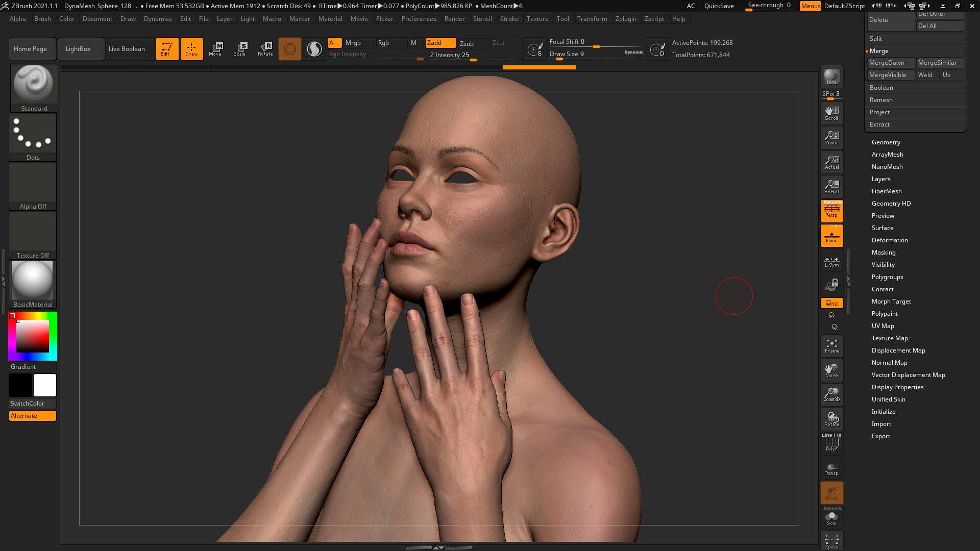
Task: Expand the FiberMesh subpalette
Action: (x=887, y=191)
